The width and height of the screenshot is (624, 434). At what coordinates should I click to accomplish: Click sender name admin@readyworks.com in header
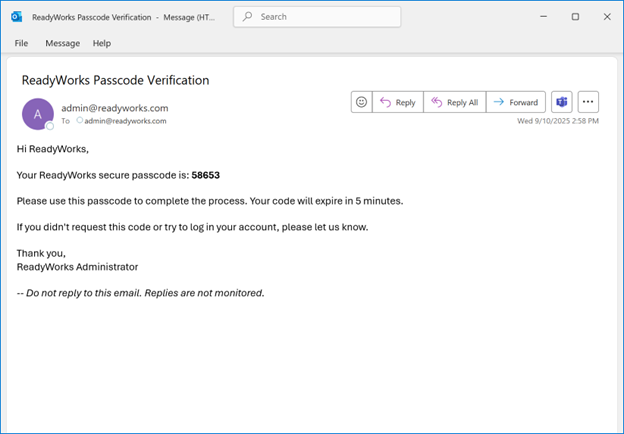coord(114,108)
